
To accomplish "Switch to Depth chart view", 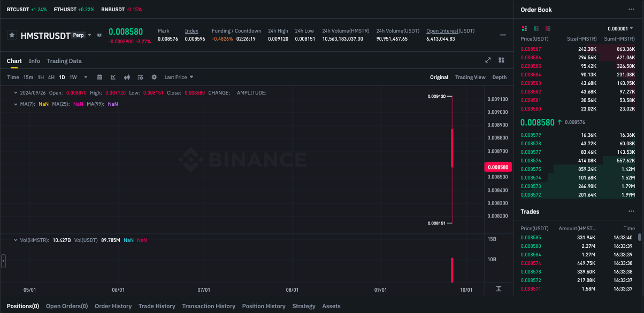I will (500, 77).
